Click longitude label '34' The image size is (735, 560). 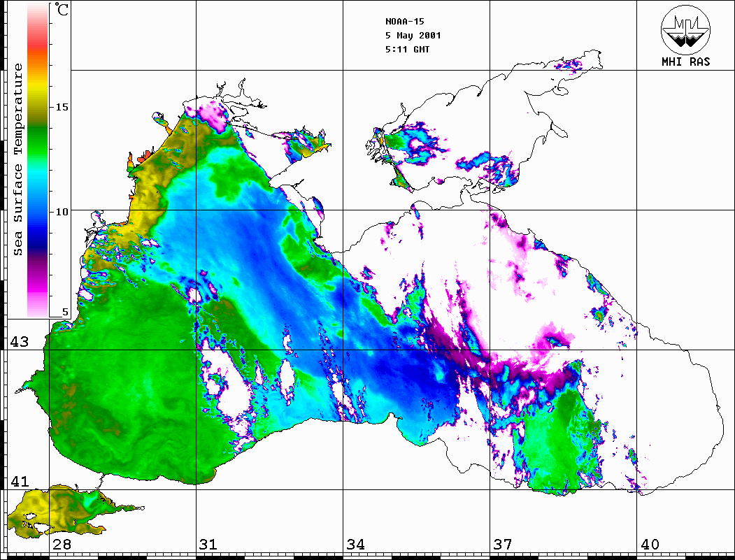pos(356,544)
